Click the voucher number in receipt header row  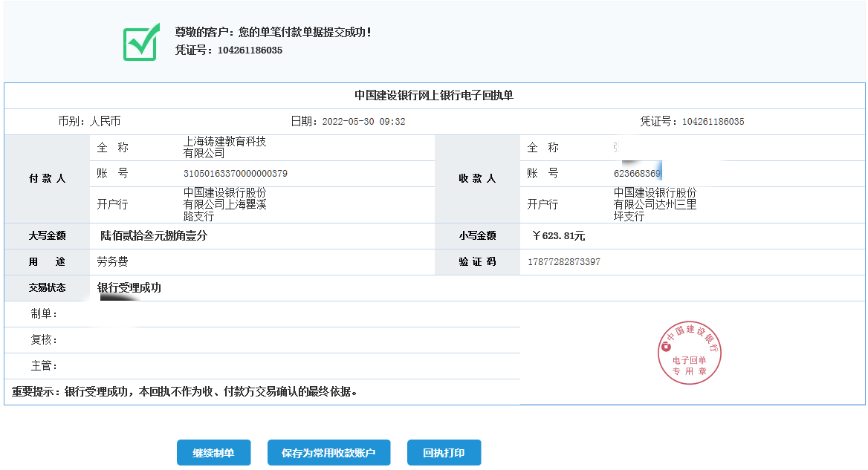coord(713,122)
